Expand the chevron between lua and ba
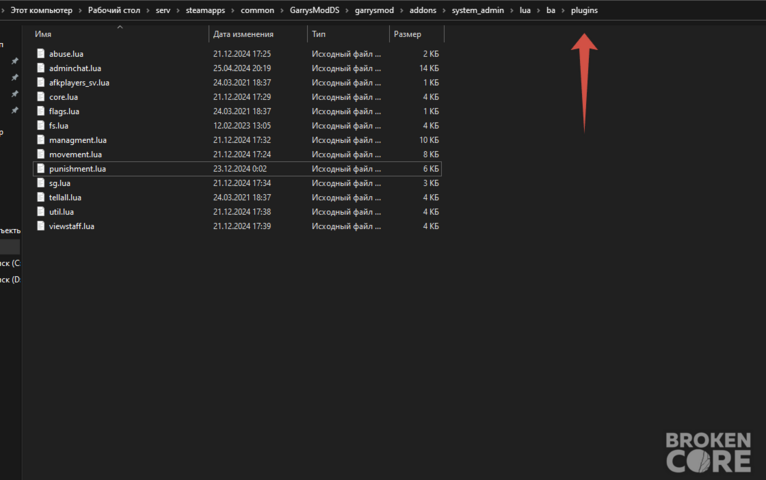This screenshot has width=766, height=480. tap(539, 10)
